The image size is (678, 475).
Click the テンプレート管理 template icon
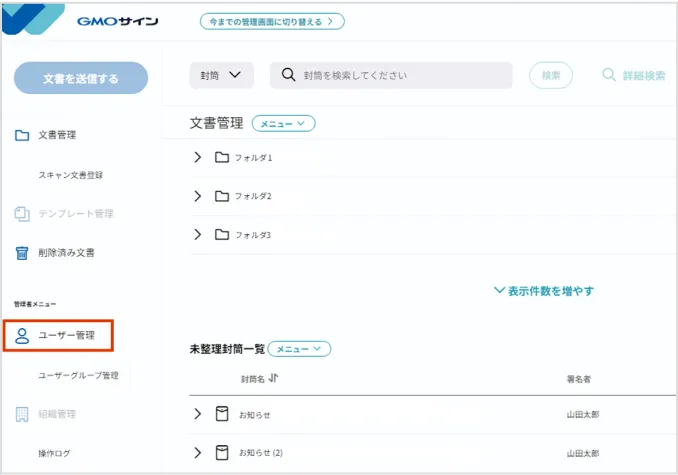pyautogui.click(x=22, y=214)
